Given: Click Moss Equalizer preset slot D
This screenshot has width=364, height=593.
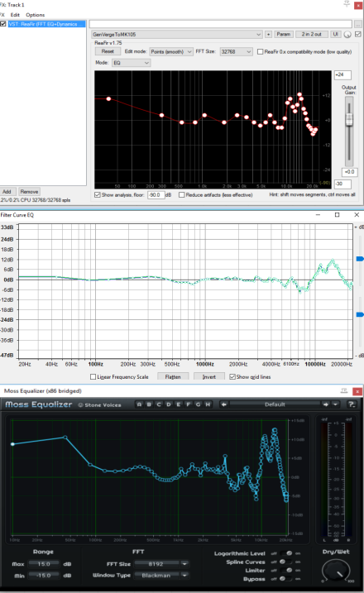Looking at the screenshot, I should 169,404.
